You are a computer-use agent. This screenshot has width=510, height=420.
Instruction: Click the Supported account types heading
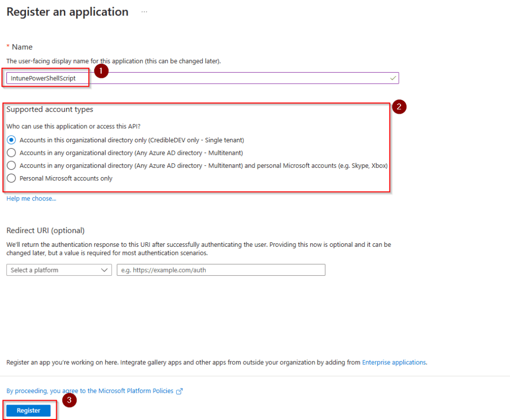(50, 109)
